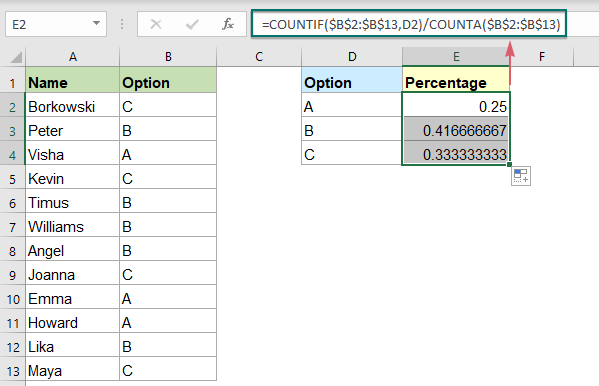Click in the COUNTIF formula bar
The width and height of the screenshot is (599, 386).
409,24
